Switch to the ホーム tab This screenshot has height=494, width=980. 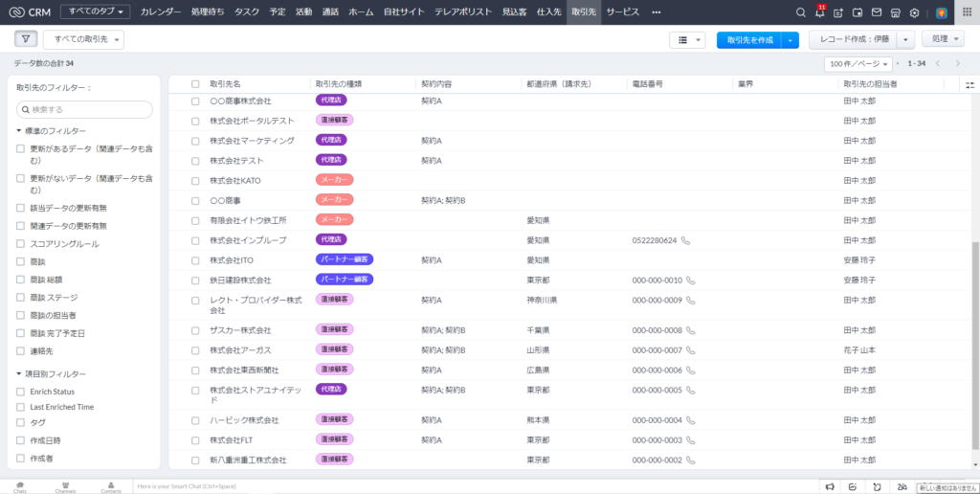[361, 12]
